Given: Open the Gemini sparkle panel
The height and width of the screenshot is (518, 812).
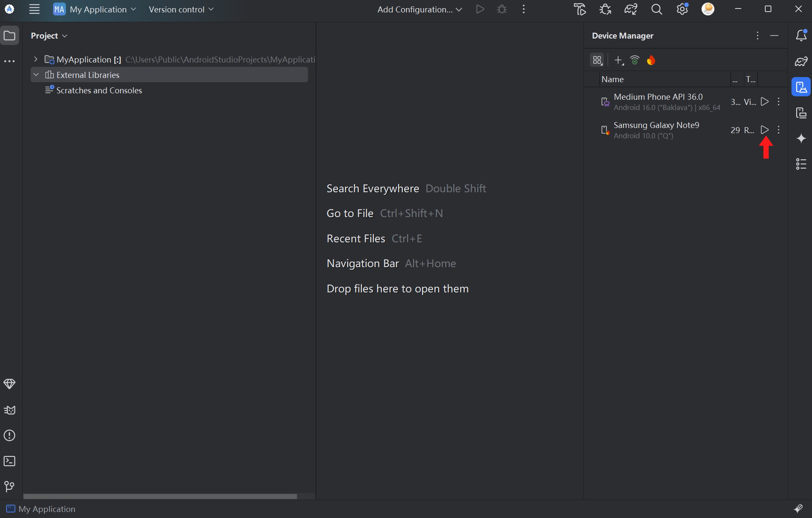Looking at the screenshot, I should 801,138.
